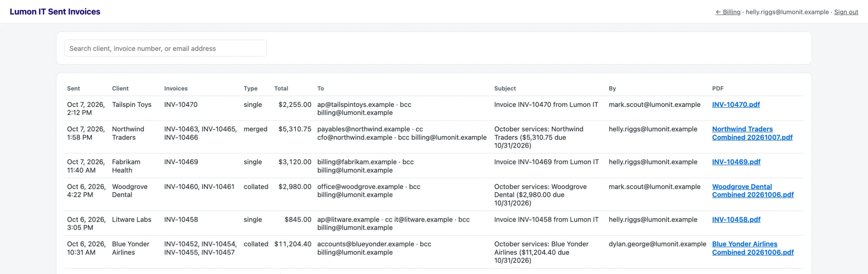Click the billing@fabrikam.example recipient cell
Viewport: 868px width, 274px height.
tap(366, 166)
